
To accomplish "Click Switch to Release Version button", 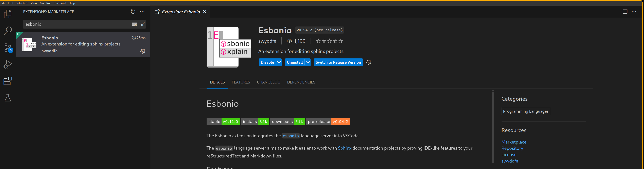I will pos(338,62).
